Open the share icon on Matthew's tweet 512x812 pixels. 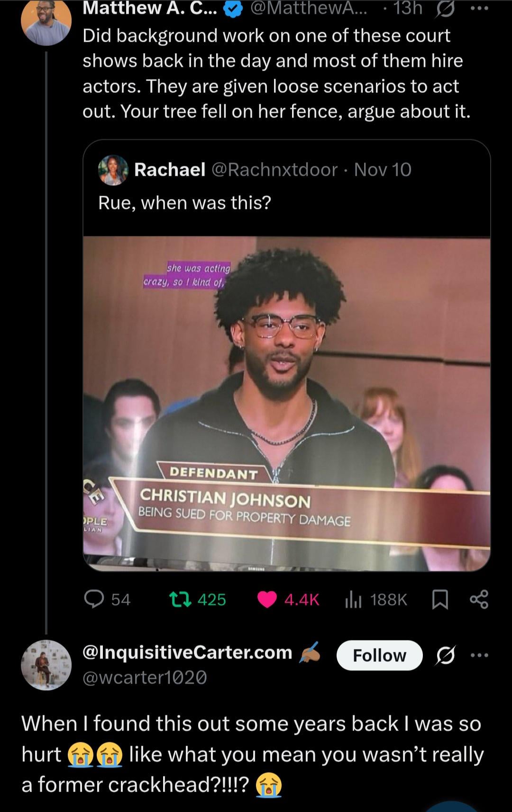[x=479, y=600]
